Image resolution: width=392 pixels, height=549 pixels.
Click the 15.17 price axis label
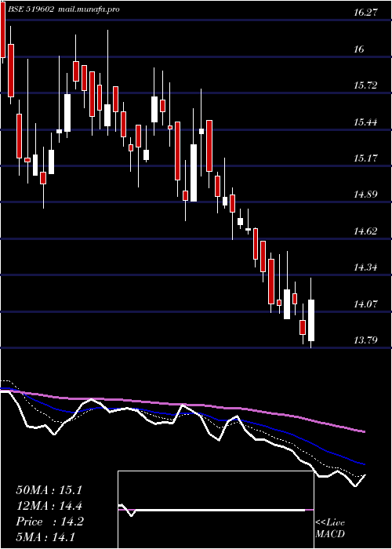point(365,158)
